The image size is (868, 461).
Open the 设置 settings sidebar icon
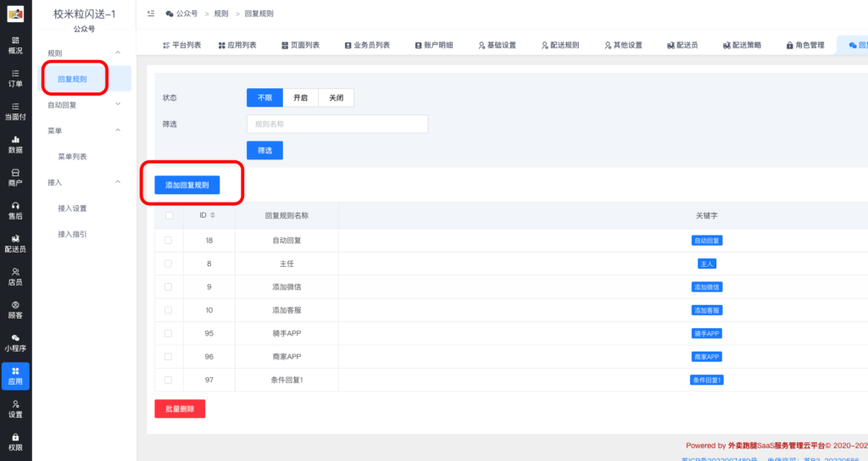(x=15, y=409)
